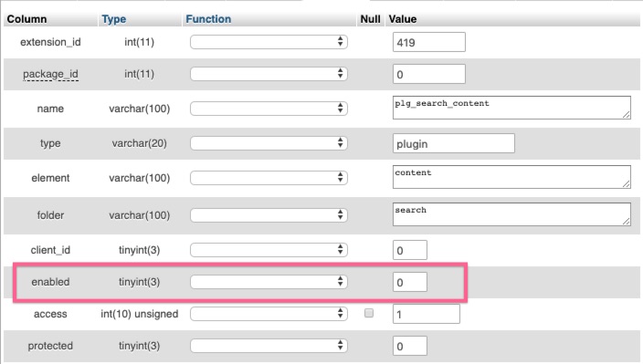The width and height of the screenshot is (643, 364).
Task: Open function dropdown for client_id row
Action: point(269,250)
